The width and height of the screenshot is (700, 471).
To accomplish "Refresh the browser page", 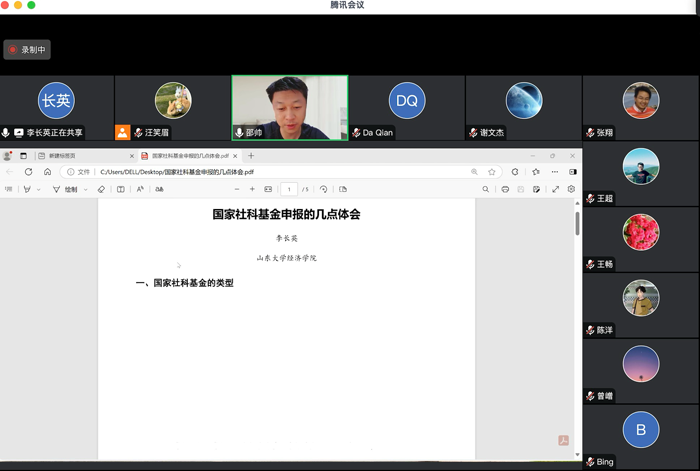I will 28,172.
